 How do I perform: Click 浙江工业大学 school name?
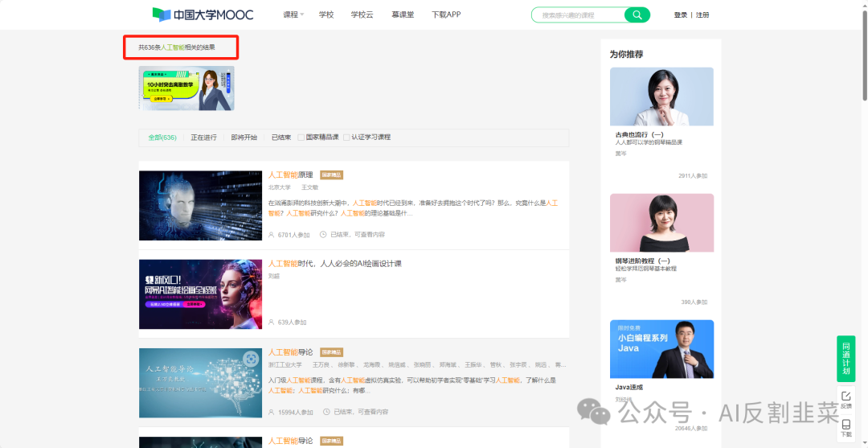click(x=285, y=365)
